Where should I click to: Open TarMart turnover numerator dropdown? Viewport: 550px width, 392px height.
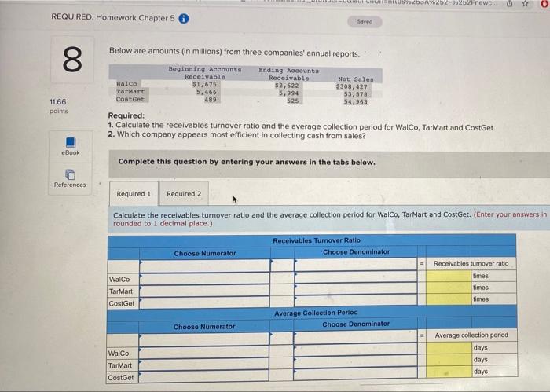click(x=205, y=291)
